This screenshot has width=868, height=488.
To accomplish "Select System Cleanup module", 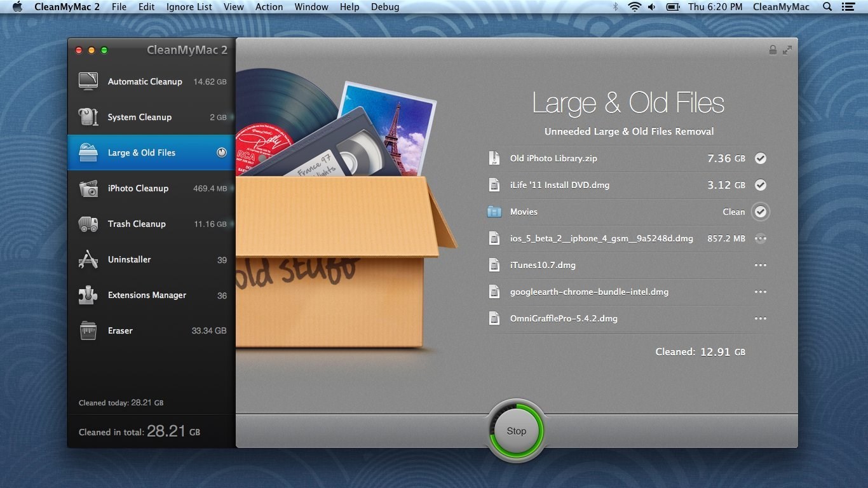I will coord(151,117).
